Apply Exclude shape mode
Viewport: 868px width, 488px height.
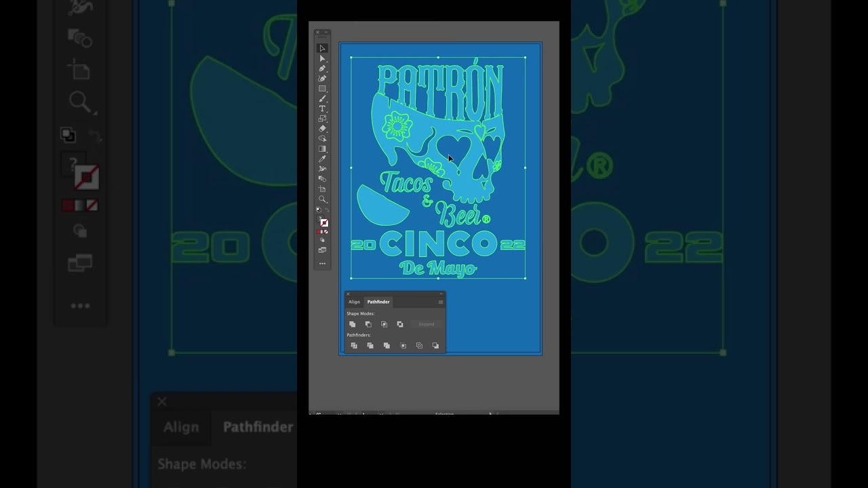click(x=400, y=324)
